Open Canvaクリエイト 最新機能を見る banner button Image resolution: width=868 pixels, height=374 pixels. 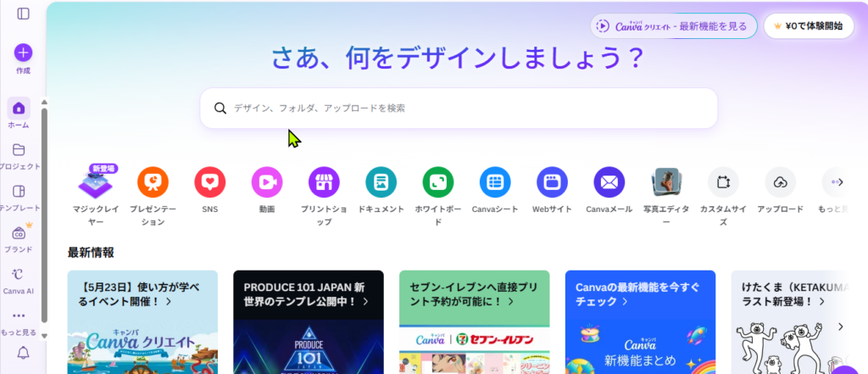tap(674, 26)
